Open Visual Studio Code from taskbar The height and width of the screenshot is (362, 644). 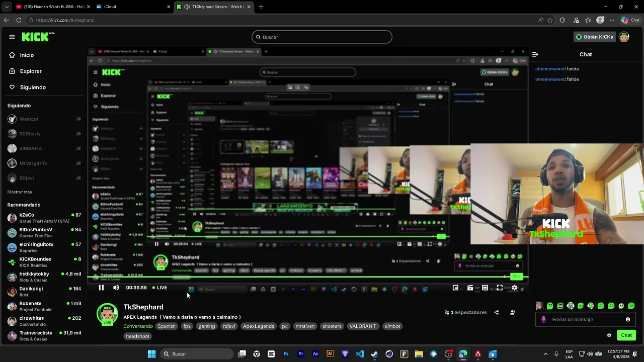point(360,354)
